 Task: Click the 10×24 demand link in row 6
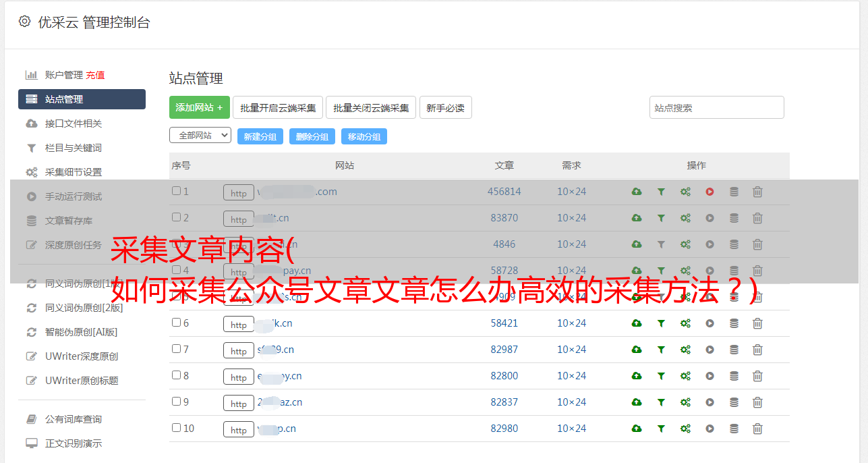[571, 323]
